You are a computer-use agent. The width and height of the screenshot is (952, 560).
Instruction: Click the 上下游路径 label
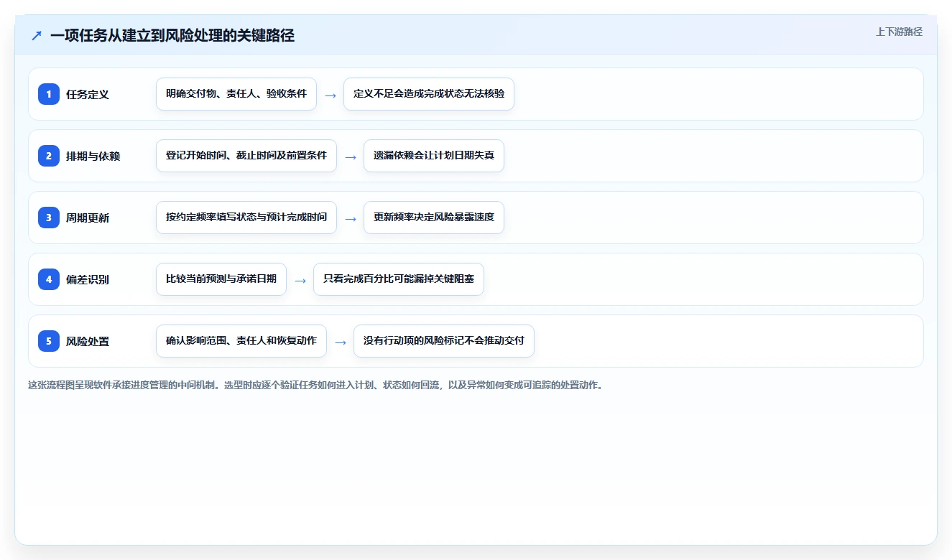click(899, 32)
